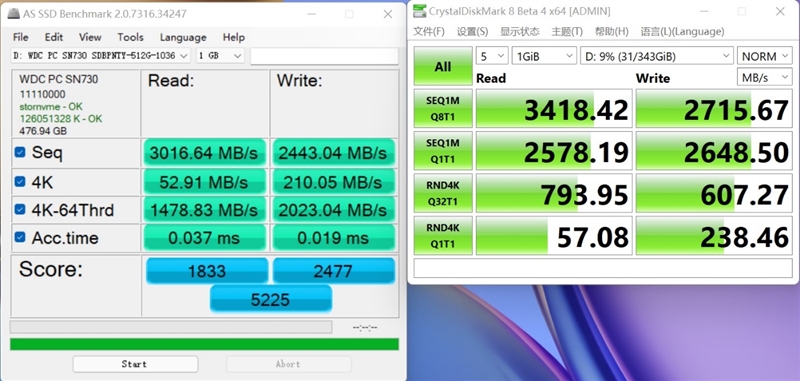Viewport: 800px width, 381px height.
Task: Open the 主题(T) menu in CrystalDiskMark
Action: coord(567,32)
